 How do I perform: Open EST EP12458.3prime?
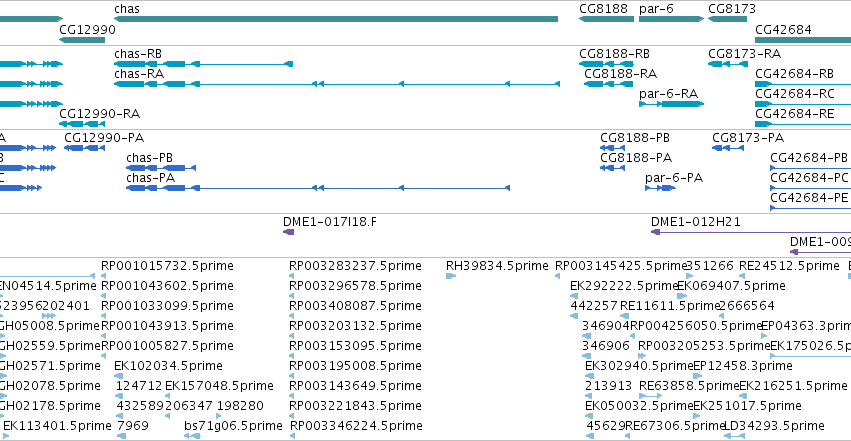tap(743, 366)
